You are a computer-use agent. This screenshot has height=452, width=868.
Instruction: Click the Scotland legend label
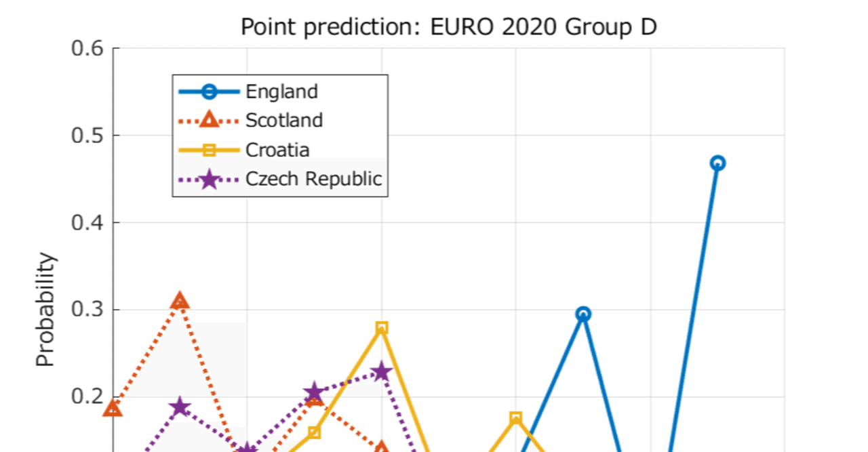tap(284, 120)
